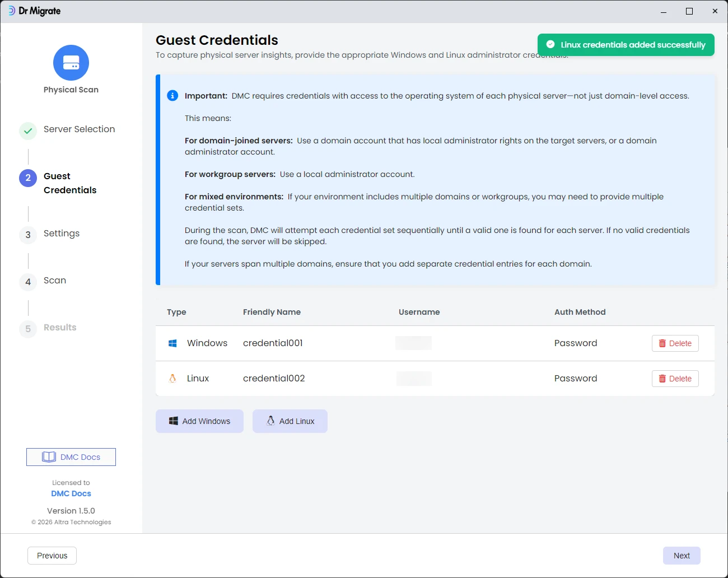The image size is (728, 578).
Task: Click the Physical Scan label
Action: [x=71, y=90]
